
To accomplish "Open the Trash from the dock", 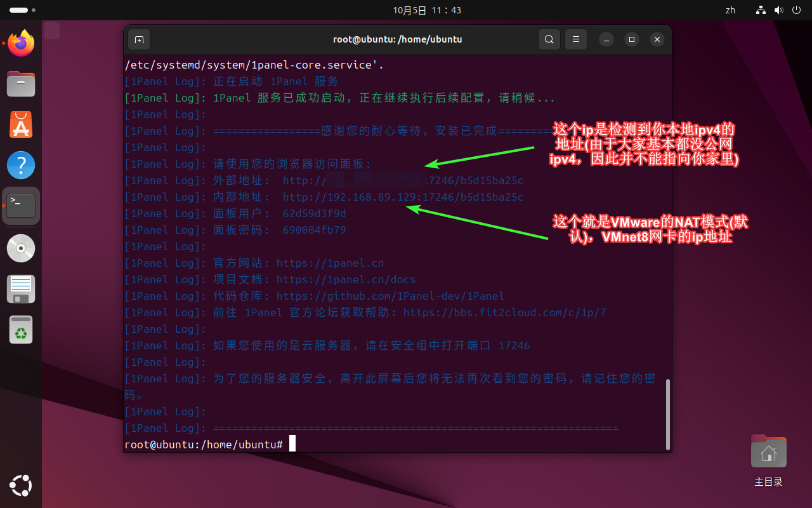I will pos(21,330).
